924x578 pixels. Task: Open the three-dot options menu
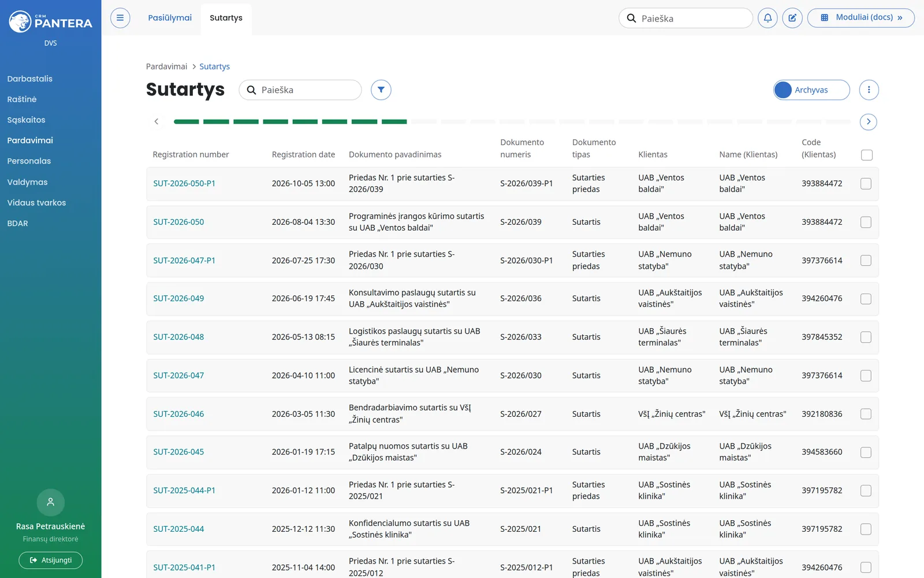[x=869, y=90]
